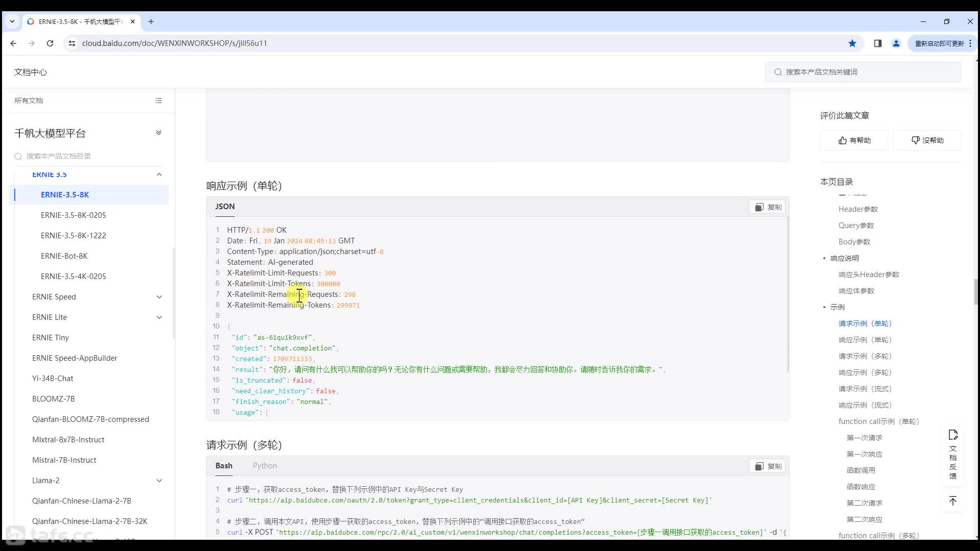Reload the current page
980x551 pixels.
(x=50, y=43)
